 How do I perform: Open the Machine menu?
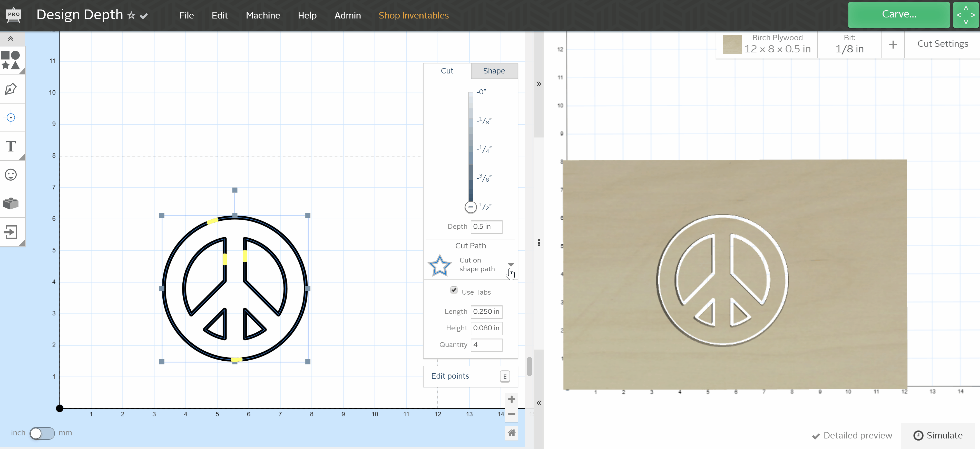tap(263, 15)
